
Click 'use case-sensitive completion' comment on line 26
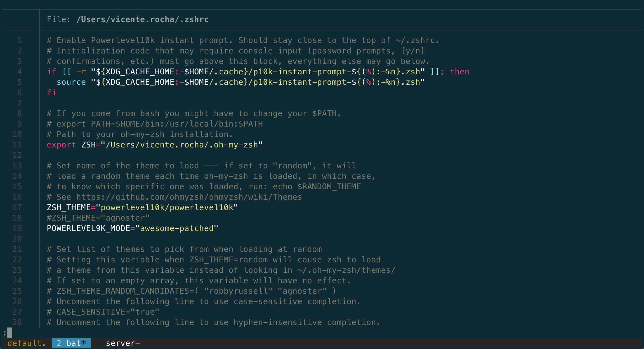204,301
